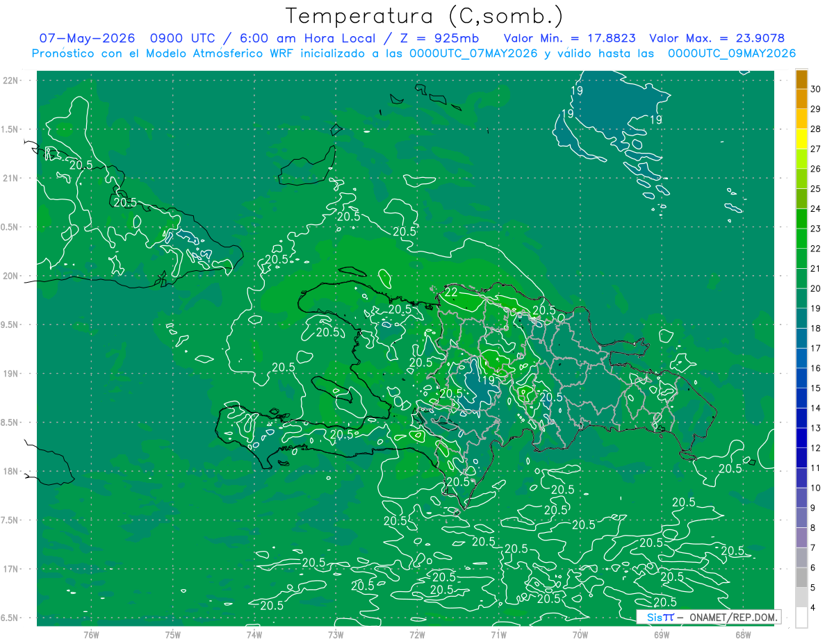
Task: Click the 19 contour label in central mountains
Action: tap(488, 380)
